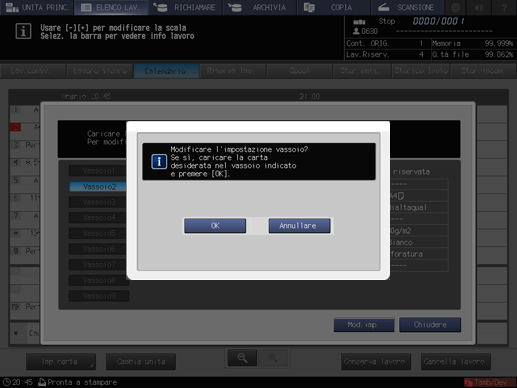Viewport: 517px width, 388px height.
Task: Select Vassoio1 tray button
Action: point(99,171)
